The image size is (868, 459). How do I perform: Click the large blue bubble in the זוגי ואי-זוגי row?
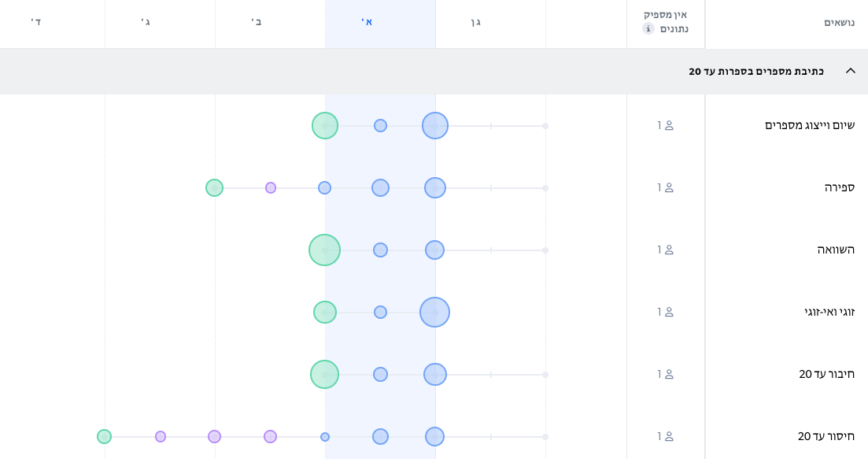coord(434,312)
